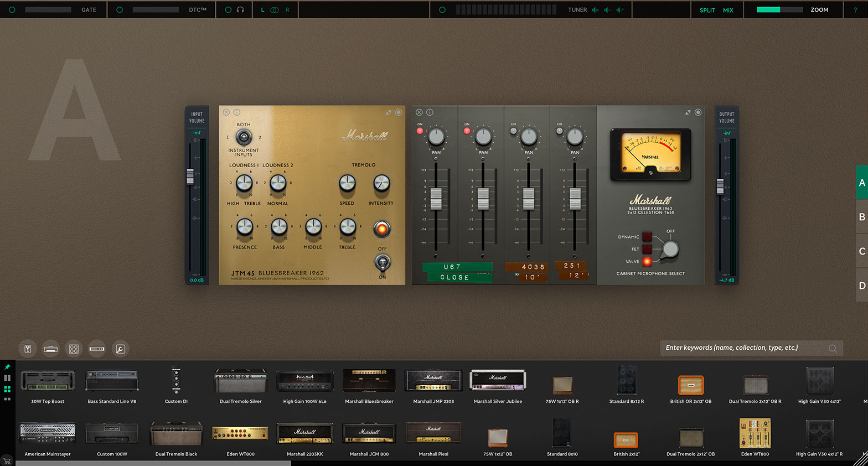Click the headphones monitor icon
The image size is (868, 466).
[x=240, y=10]
